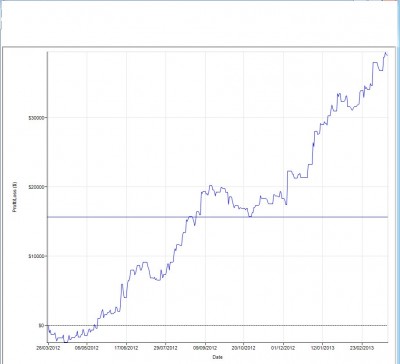Click the 12/01/2013 date label
Screen dimensions: 400x364
(x=323, y=348)
